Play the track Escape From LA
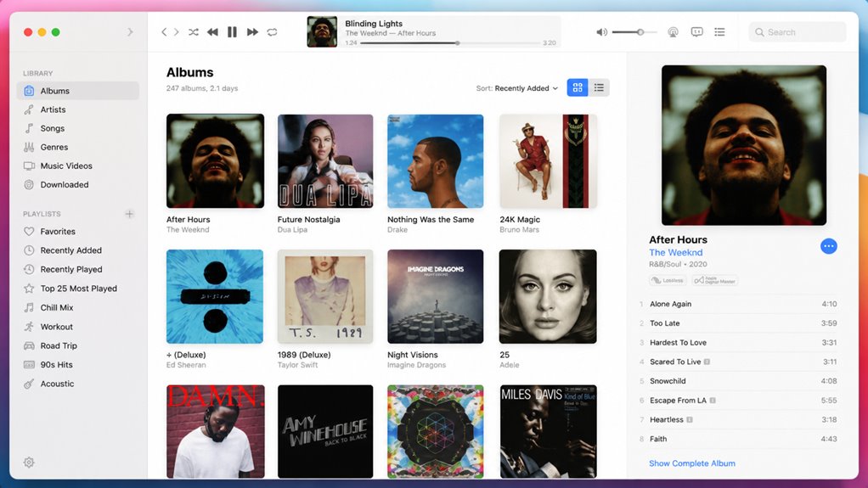This screenshot has width=868, height=488. tap(738, 400)
